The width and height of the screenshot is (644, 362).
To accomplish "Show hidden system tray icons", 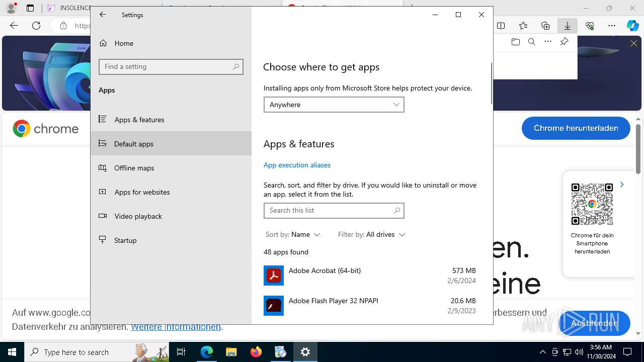I will click(542, 352).
